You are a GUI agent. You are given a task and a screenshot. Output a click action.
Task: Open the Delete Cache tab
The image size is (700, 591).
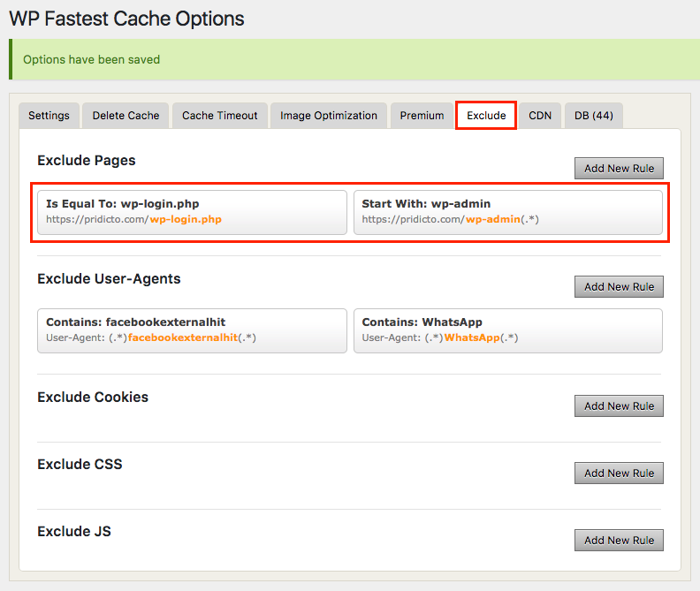[x=126, y=116]
